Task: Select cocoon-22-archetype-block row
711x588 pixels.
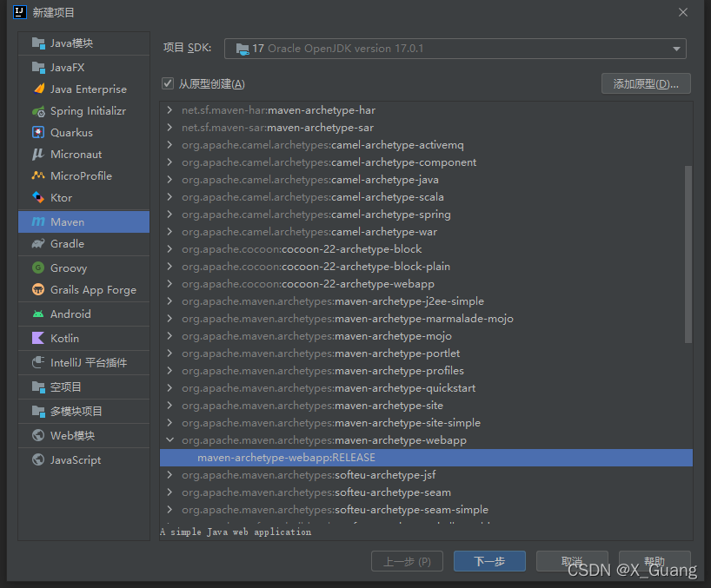Action: point(426,249)
